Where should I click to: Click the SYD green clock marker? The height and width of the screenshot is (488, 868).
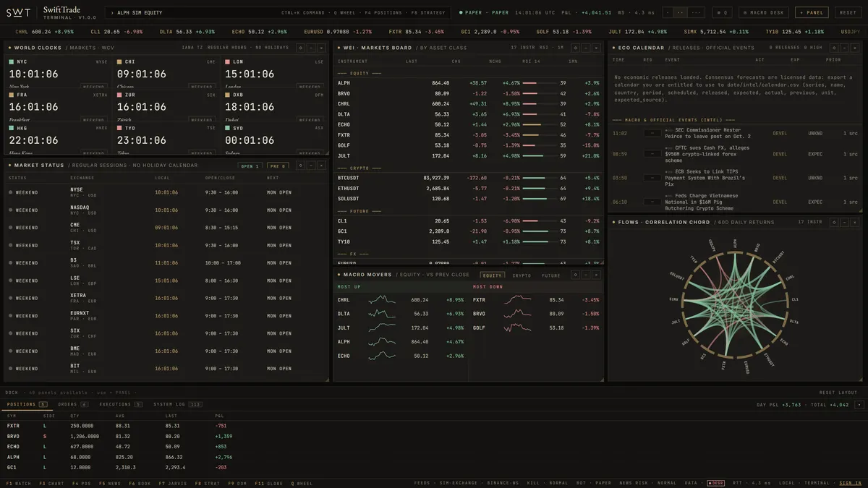(227, 127)
